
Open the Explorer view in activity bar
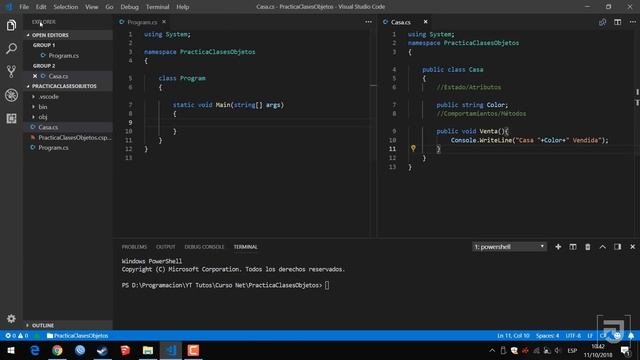tap(11, 25)
